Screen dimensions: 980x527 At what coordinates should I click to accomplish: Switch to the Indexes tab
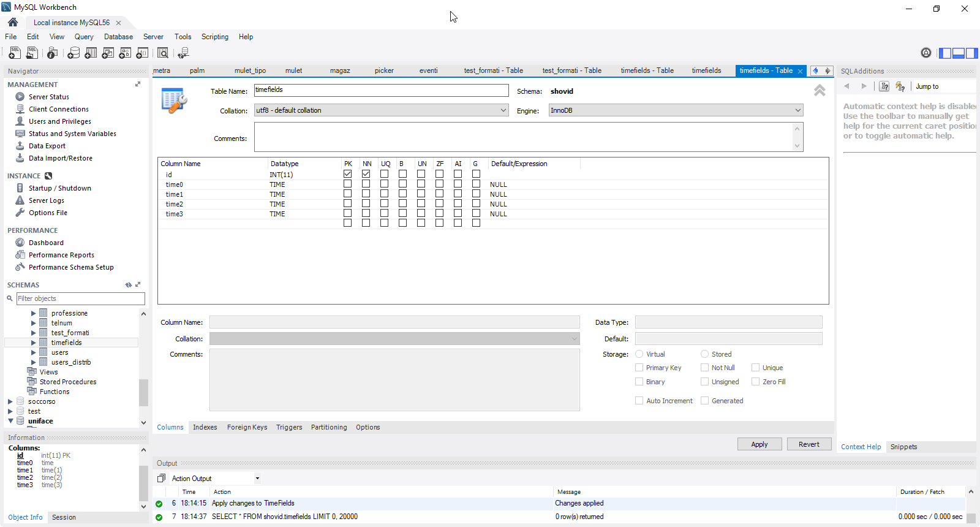point(205,427)
